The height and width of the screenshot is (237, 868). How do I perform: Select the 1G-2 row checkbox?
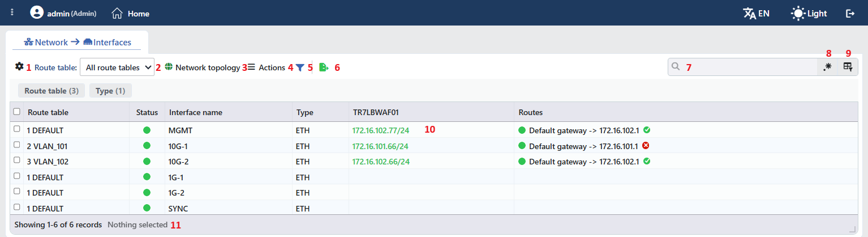click(17, 192)
